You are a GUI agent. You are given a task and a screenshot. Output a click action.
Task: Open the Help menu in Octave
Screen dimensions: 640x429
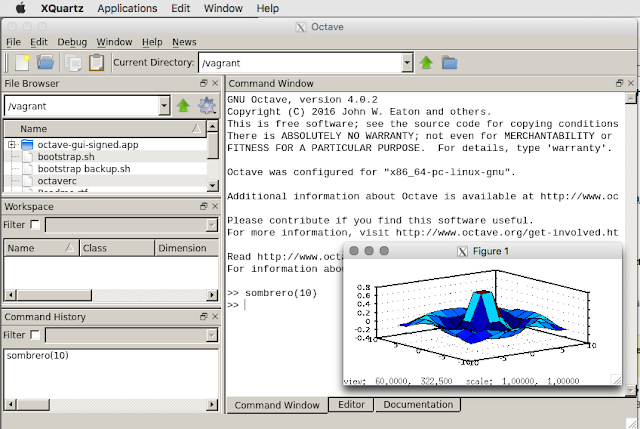click(152, 42)
